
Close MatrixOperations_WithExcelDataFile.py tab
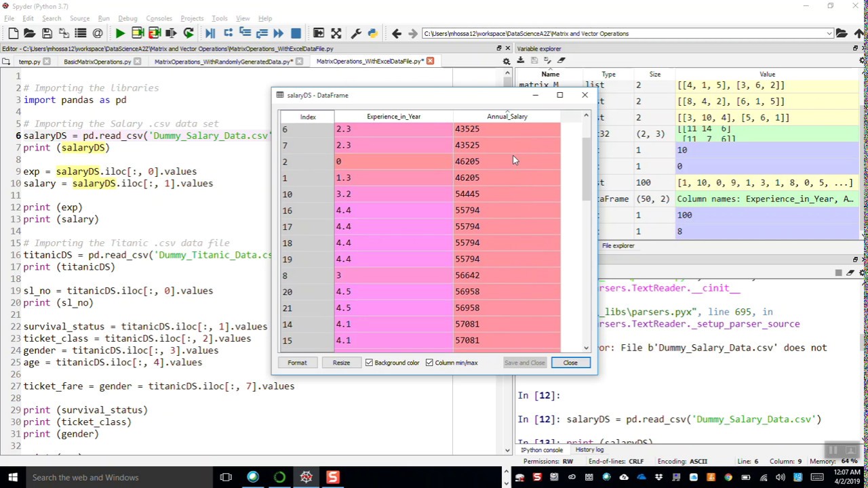(x=430, y=62)
